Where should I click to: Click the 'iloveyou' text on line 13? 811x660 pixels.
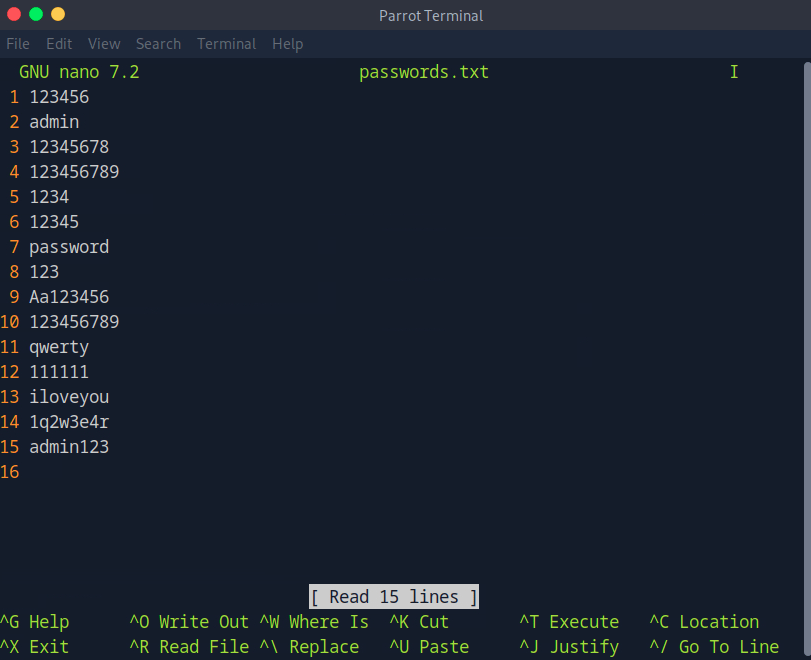tap(69, 397)
